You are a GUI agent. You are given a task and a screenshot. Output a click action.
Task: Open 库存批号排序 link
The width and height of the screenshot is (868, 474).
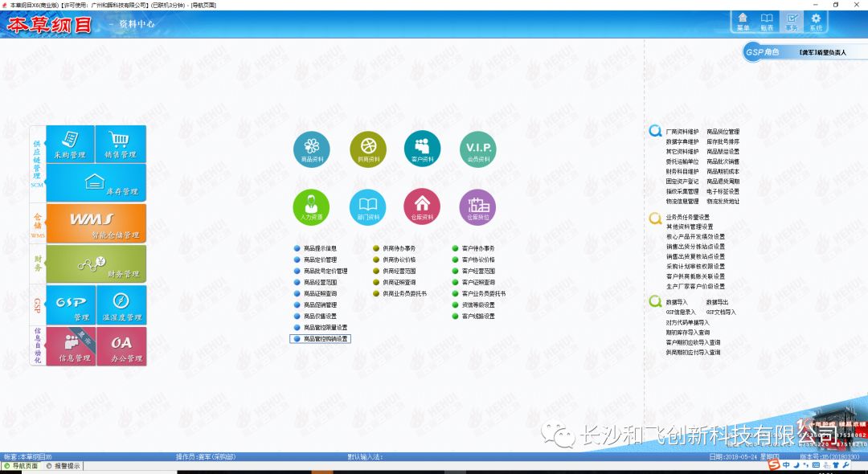click(723, 141)
